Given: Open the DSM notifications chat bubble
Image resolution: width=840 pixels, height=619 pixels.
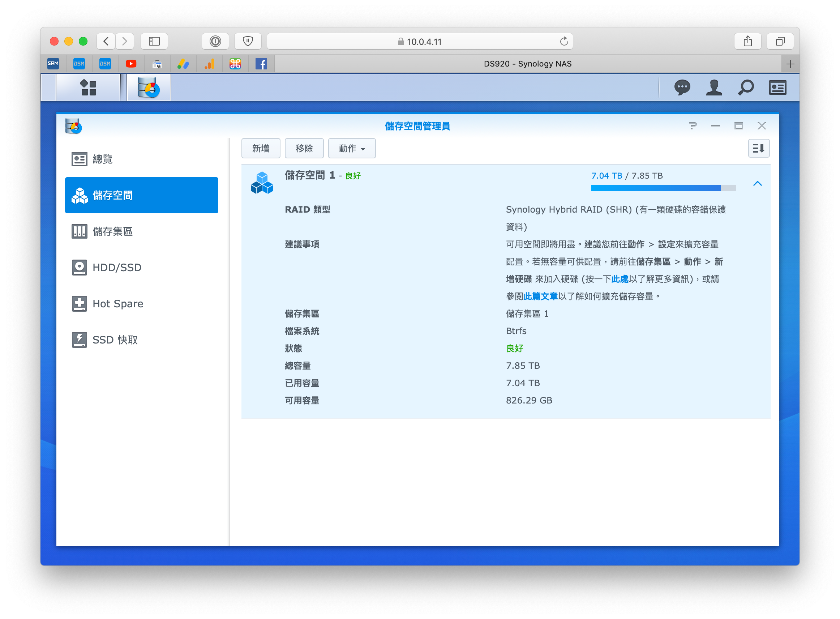Looking at the screenshot, I should point(682,87).
